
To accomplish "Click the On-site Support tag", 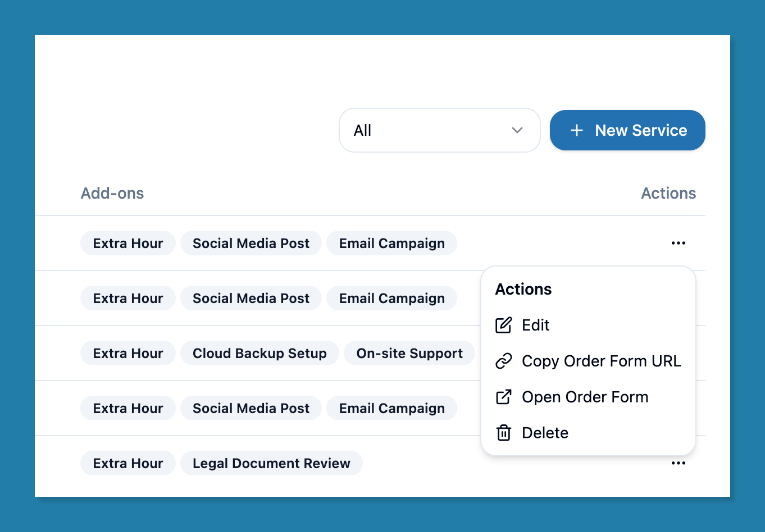I will coord(409,353).
